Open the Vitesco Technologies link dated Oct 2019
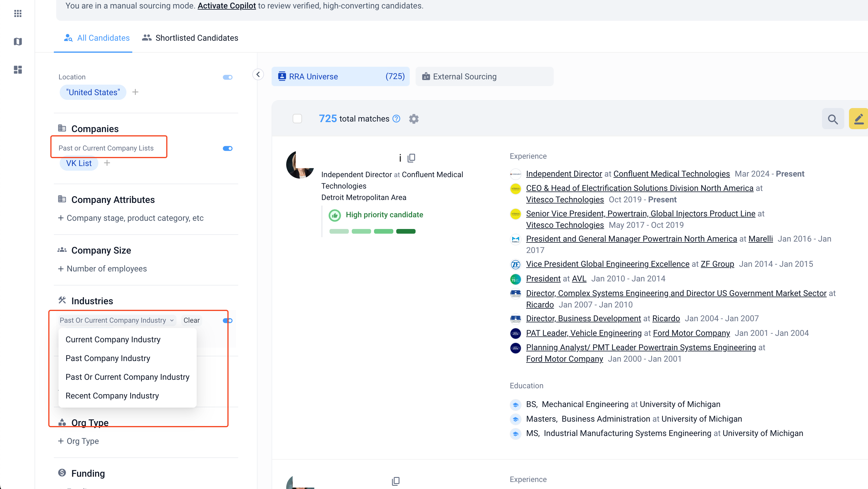The height and width of the screenshot is (489, 868). click(565, 200)
